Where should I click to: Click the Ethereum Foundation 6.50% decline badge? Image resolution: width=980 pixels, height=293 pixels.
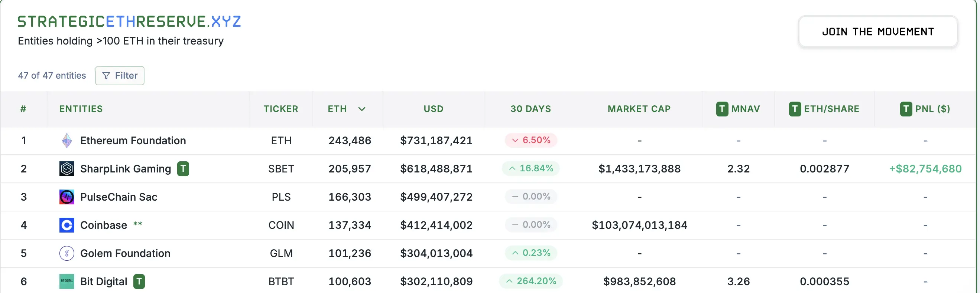[531, 140]
